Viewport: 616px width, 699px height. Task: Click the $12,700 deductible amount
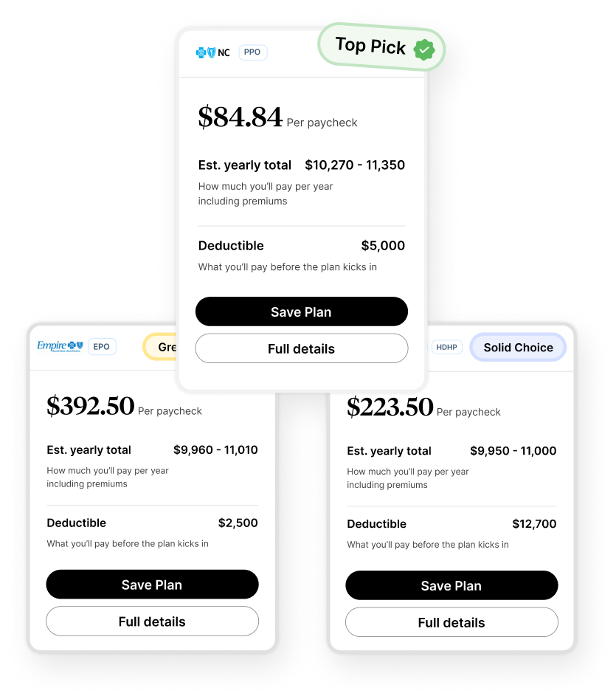pyautogui.click(x=534, y=524)
